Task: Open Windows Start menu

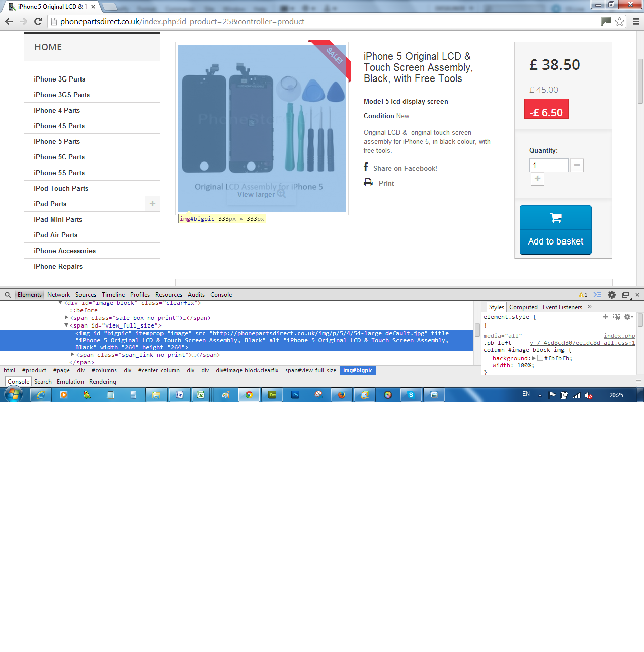Action: click(14, 395)
